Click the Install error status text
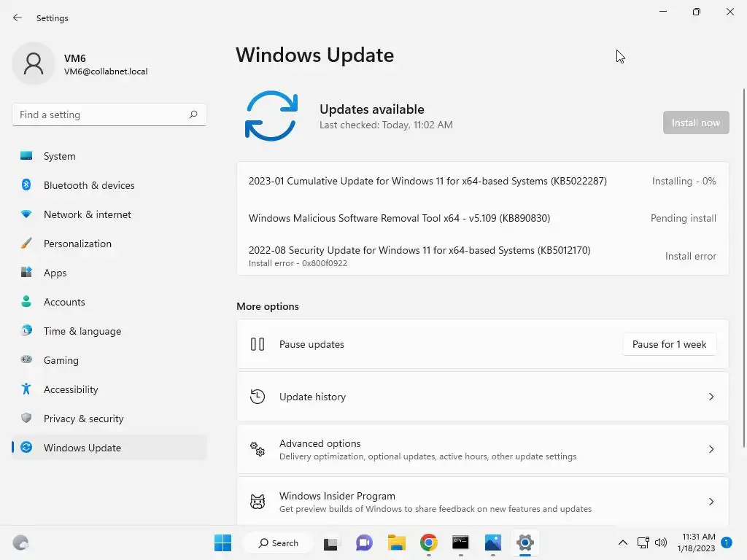 click(x=690, y=256)
